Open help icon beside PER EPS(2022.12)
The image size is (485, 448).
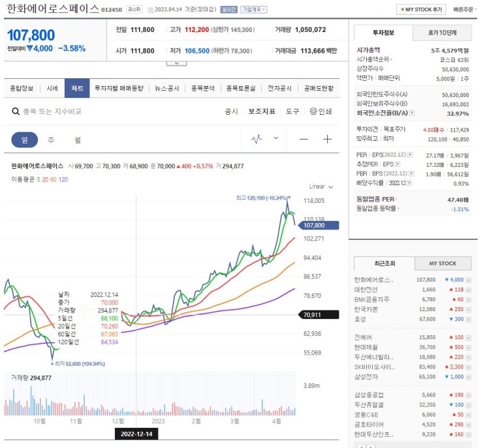click(410, 155)
